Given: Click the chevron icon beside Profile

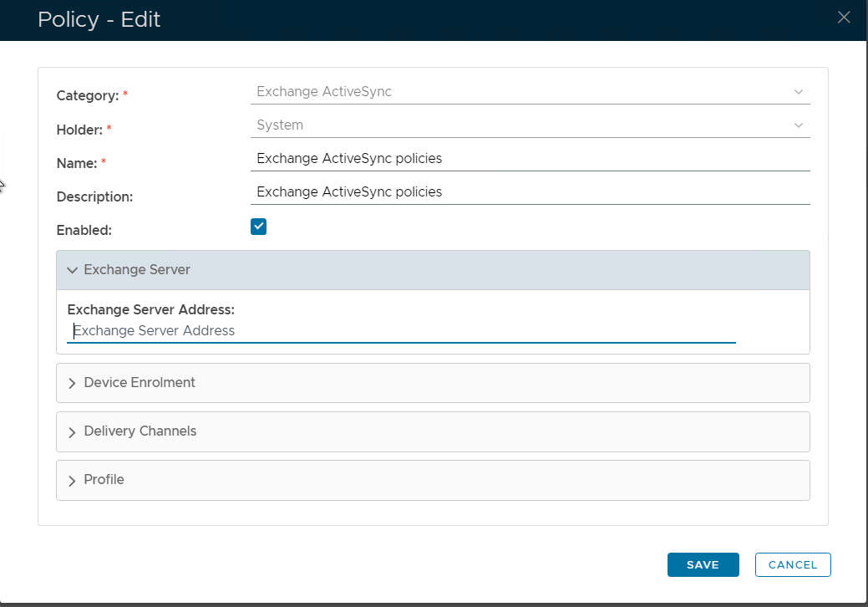Looking at the screenshot, I should (x=72, y=480).
